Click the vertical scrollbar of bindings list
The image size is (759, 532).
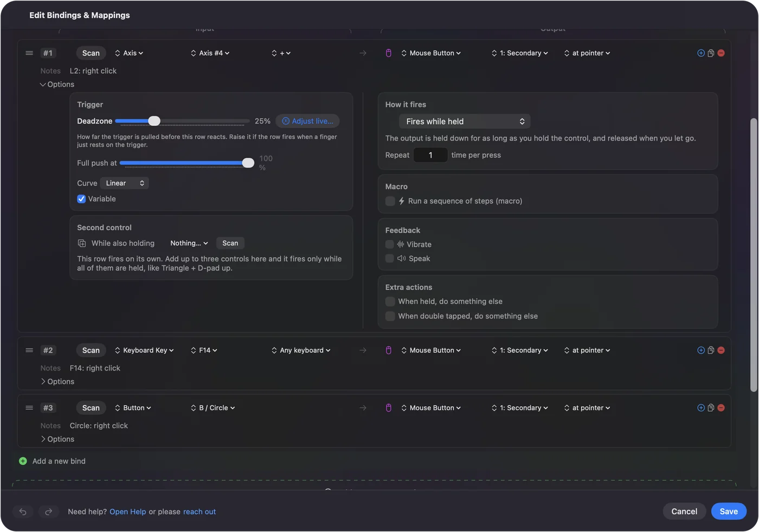754,255
